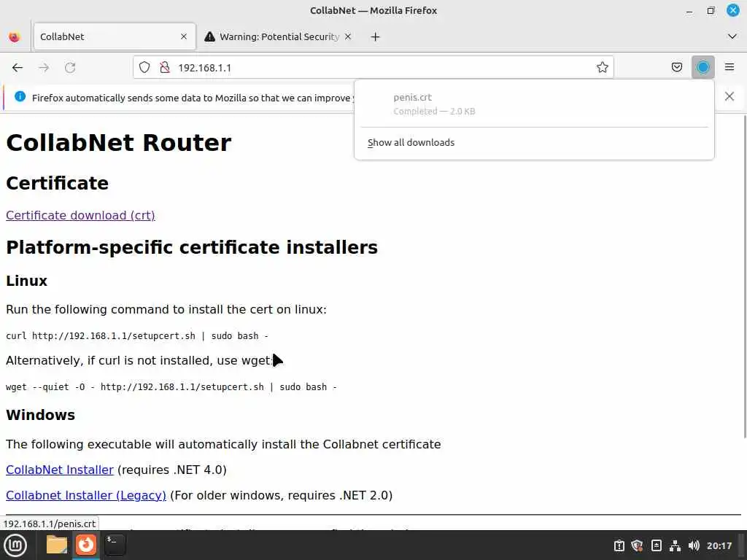
Task: Click the CollabNet Router heading
Action: pos(119,142)
